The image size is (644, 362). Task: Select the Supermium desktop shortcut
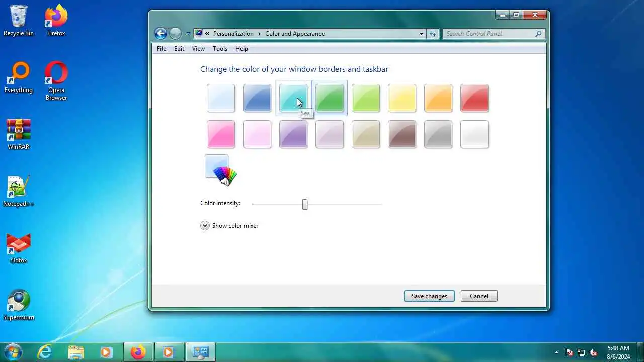point(19,305)
